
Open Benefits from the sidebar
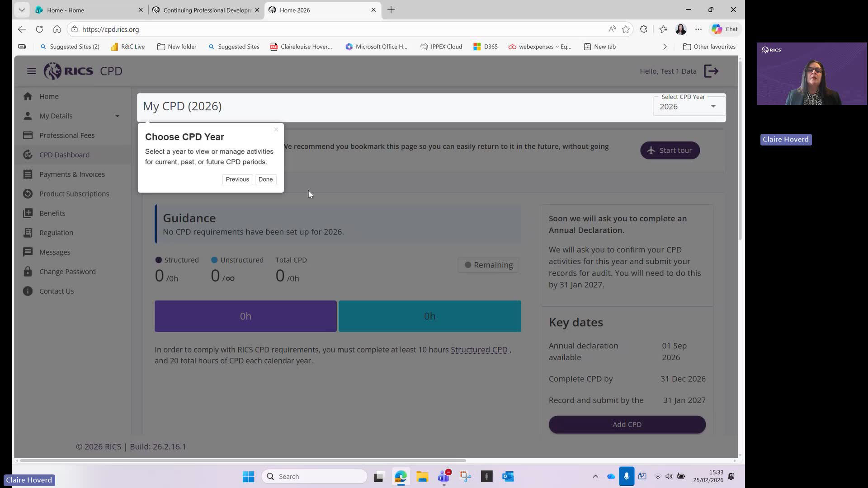click(52, 213)
